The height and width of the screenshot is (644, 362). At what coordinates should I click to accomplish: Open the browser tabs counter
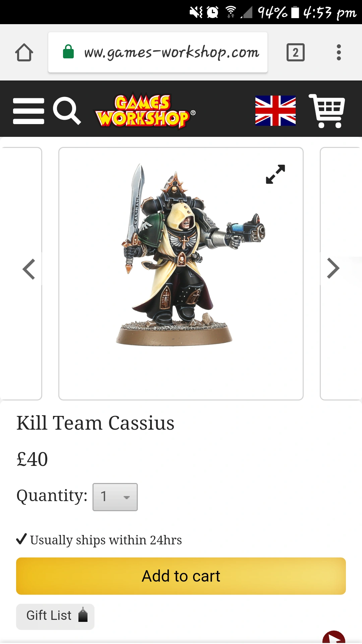(x=295, y=52)
